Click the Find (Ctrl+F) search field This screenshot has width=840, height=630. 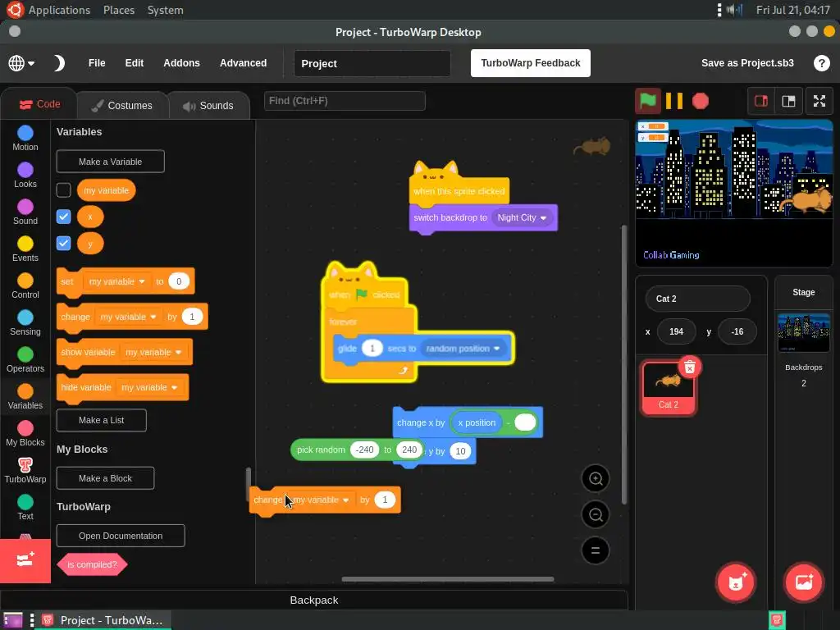pyautogui.click(x=345, y=101)
